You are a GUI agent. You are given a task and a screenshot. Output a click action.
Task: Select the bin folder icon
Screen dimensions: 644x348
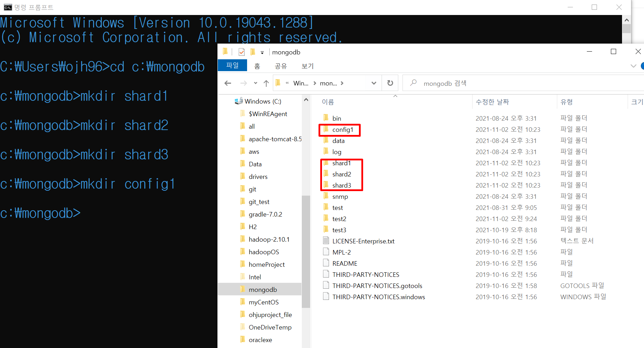[326, 118]
